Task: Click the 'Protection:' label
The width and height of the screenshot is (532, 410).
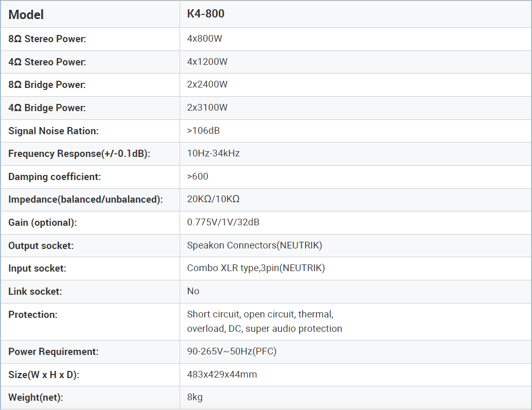Action: click(32, 315)
